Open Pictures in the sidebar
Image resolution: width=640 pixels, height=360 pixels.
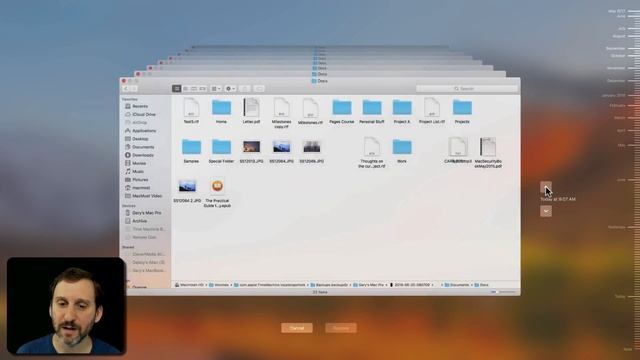[x=137, y=180]
